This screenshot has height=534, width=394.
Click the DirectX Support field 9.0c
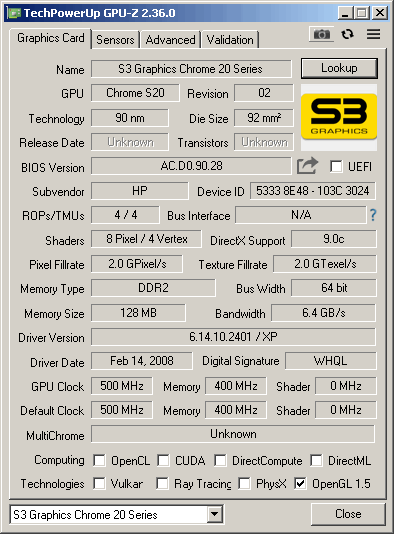pyautogui.click(x=334, y=239)
